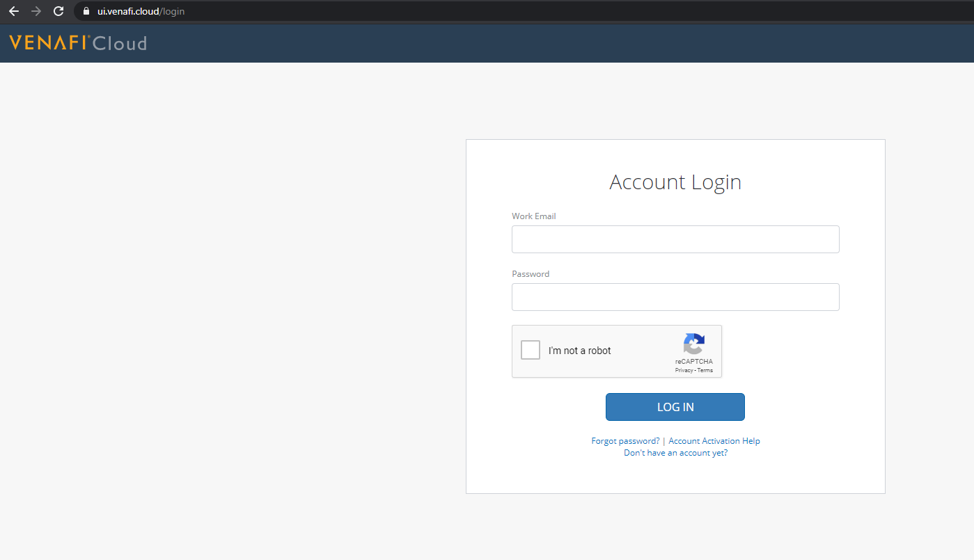Open the reCAPTCHA Privacy page
This screenshot has width=974, height=560.
[x=684, y=369]
